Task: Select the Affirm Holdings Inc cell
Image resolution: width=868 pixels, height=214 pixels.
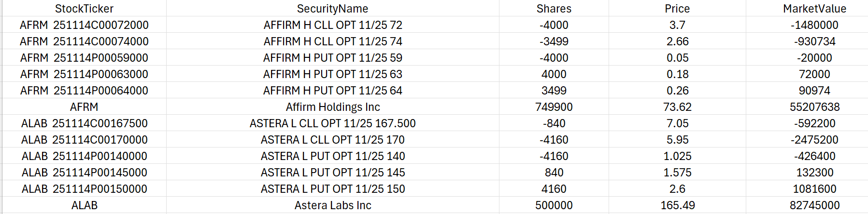Action: (x=332, y=107)
